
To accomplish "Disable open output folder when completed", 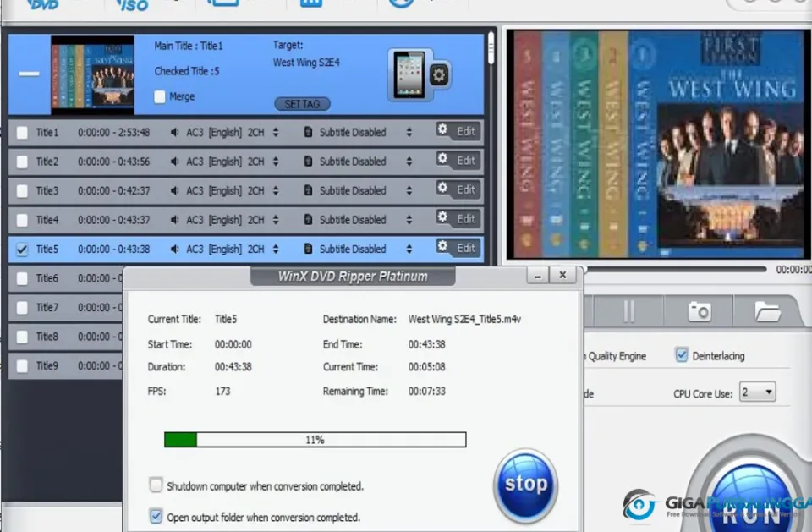I will [156, 516].
